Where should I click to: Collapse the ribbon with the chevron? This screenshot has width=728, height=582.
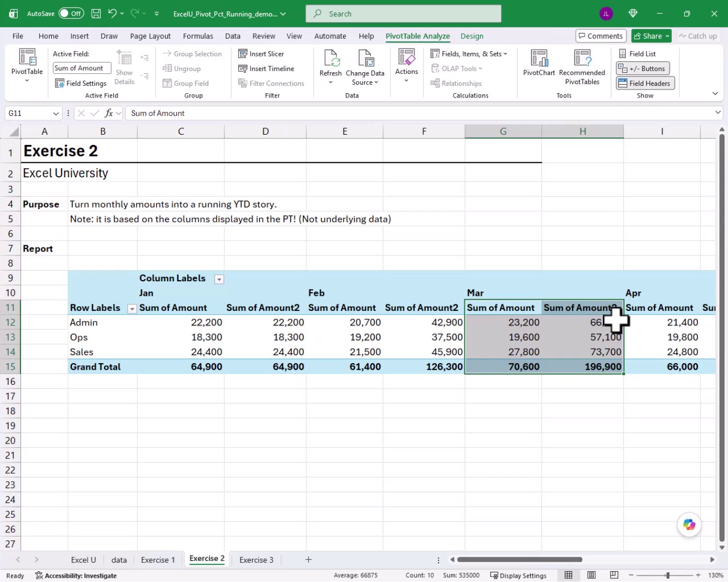(715, 93)
